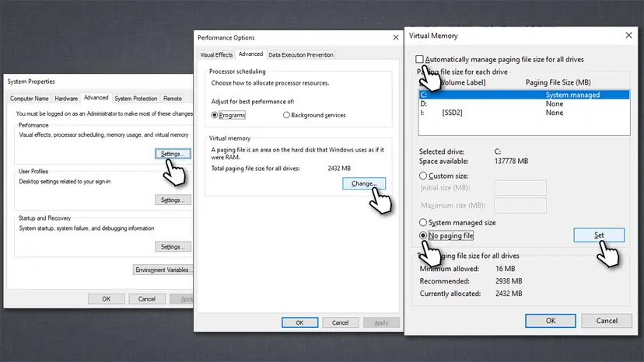This screenshot has height=362, width=644.
Task: Select drive C: System managed row
Action: tap(524, 95)
